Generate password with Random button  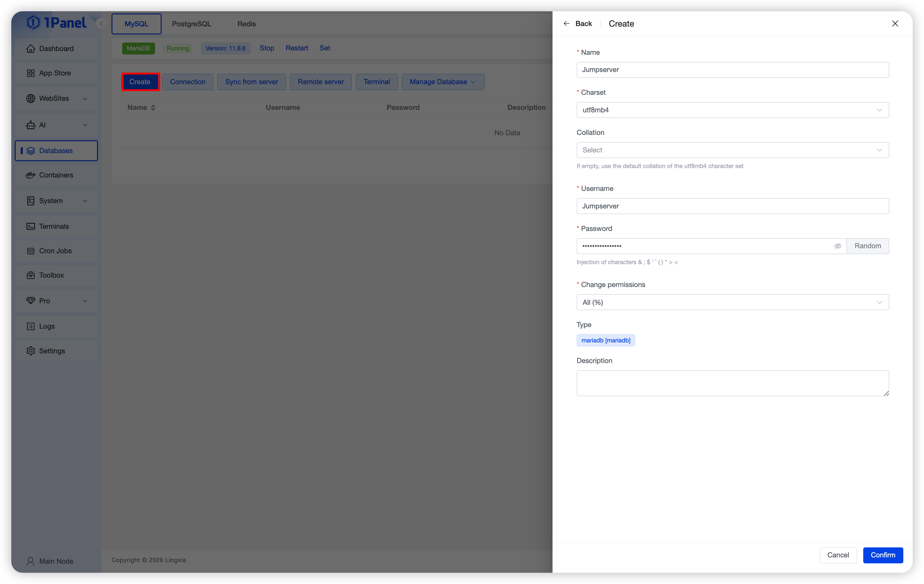pos(868,246)
